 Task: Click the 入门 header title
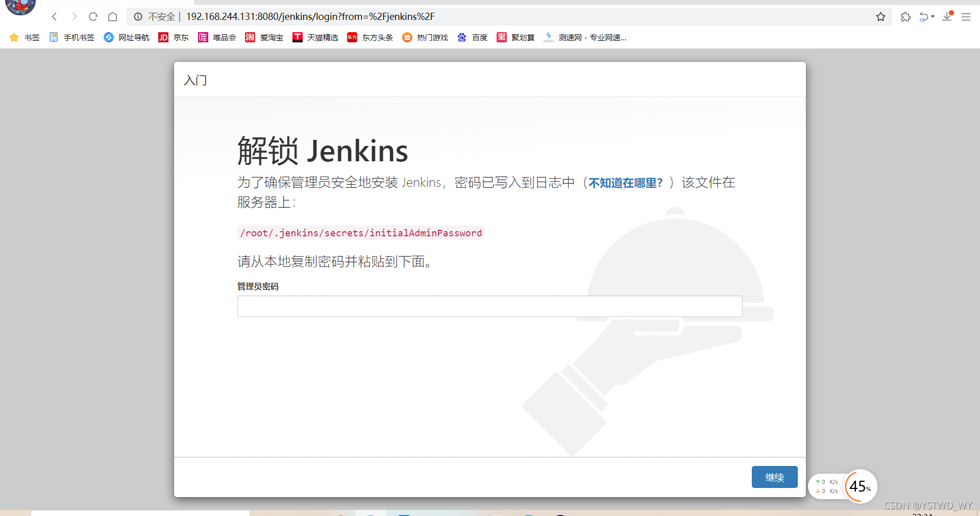click(195, 80)
